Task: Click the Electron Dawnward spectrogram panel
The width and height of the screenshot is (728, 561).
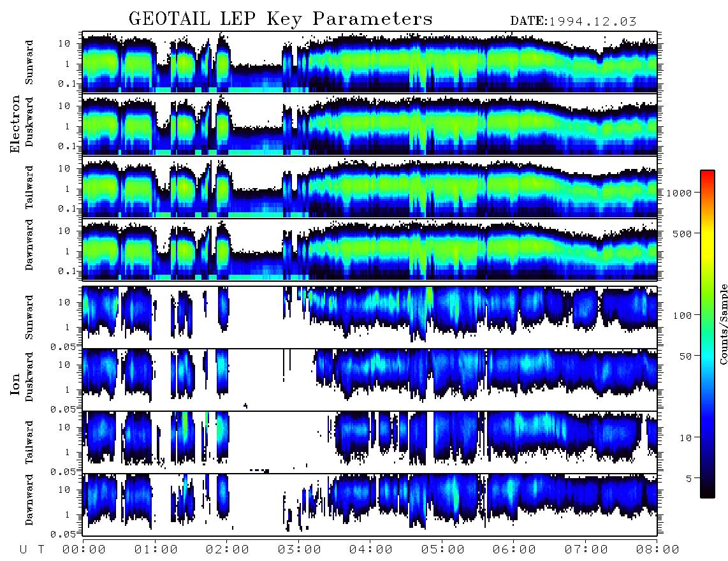Action: [x=370, y=249]
